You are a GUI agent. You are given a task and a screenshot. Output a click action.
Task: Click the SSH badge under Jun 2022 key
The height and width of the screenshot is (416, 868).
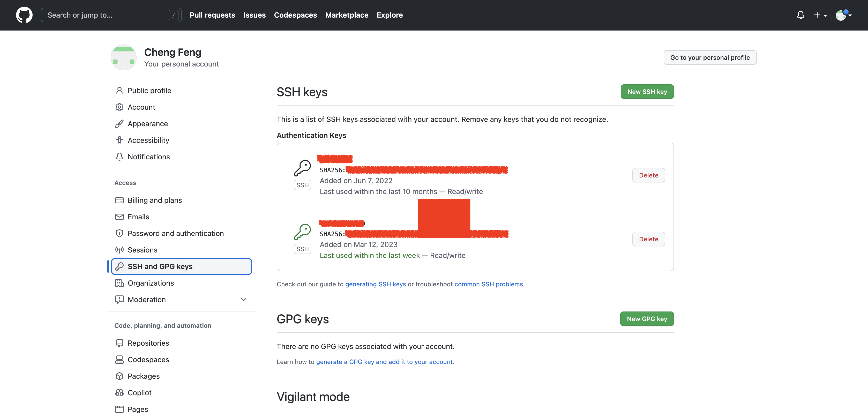(302, 185)
